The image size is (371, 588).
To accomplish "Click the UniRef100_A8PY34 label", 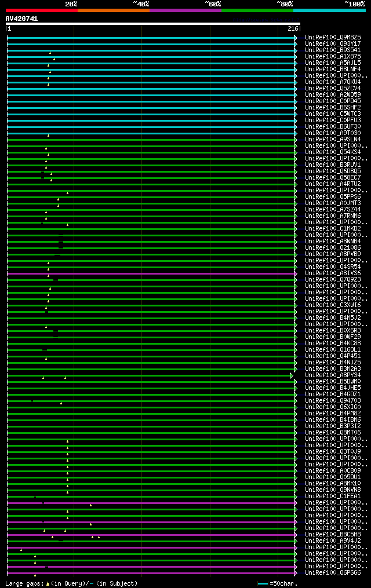I will point(333,375).
